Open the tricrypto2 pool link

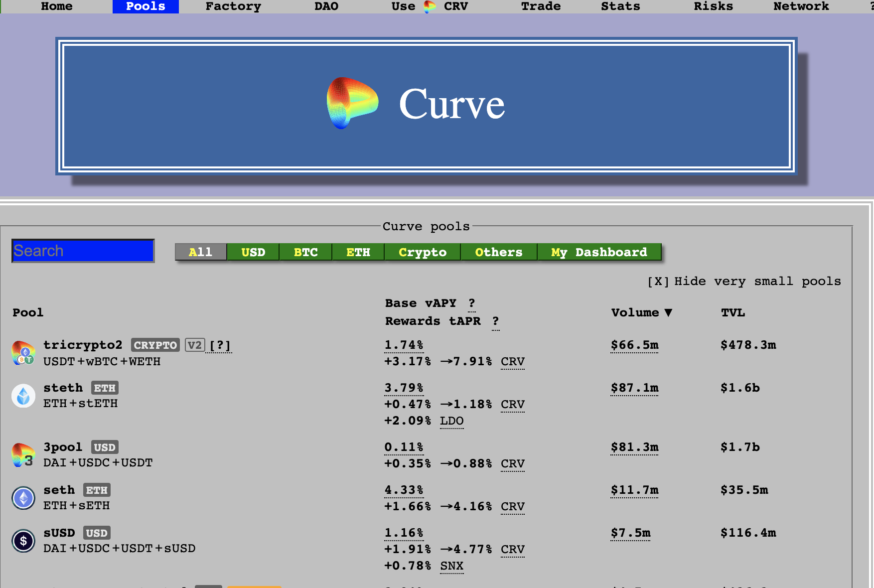pyautogui.click(x=83, y=345)
